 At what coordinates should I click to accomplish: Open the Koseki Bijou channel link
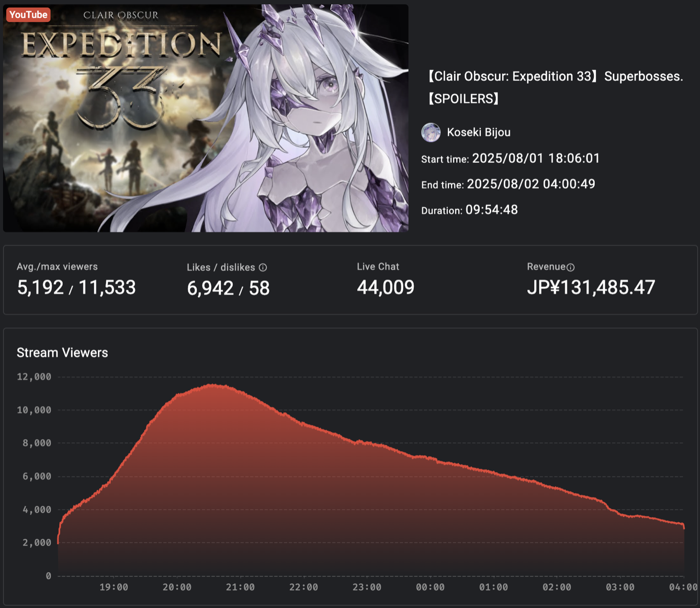(478, 132)
